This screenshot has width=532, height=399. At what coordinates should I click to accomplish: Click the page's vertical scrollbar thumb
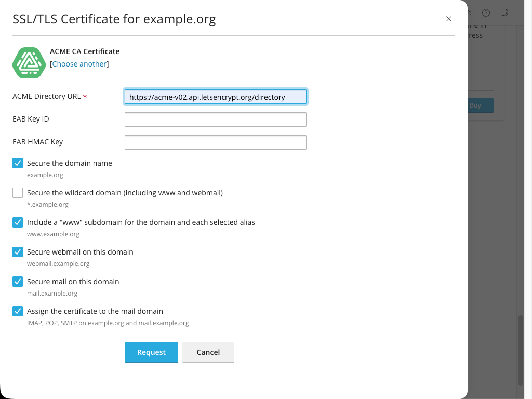[x=521, y=350]
